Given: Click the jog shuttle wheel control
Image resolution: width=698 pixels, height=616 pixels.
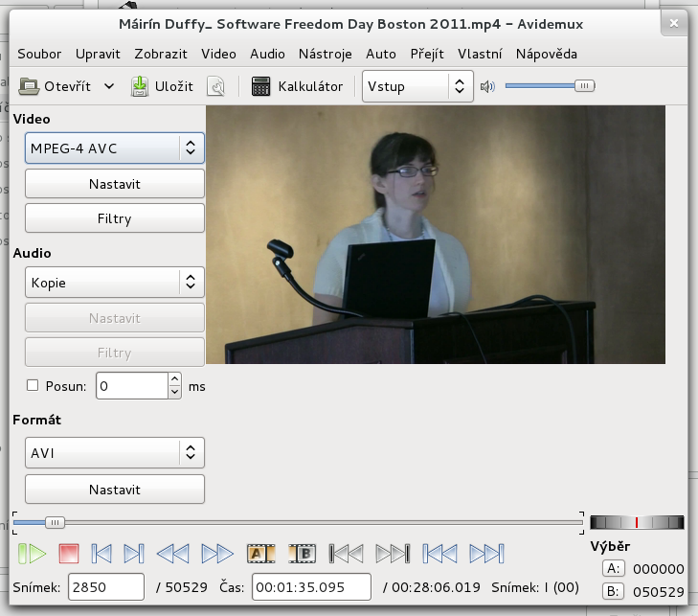Looking at the screenshot, I should coord(637,522).
